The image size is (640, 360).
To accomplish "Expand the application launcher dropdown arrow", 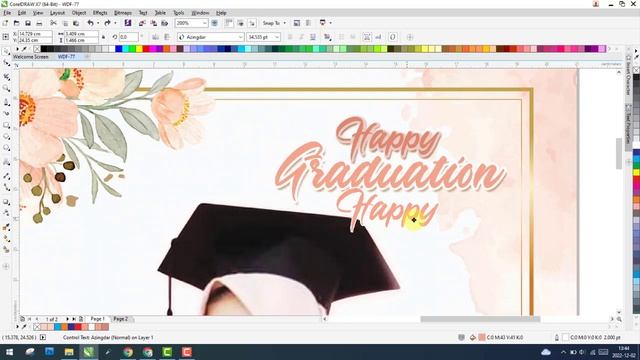I will [331, 23].
